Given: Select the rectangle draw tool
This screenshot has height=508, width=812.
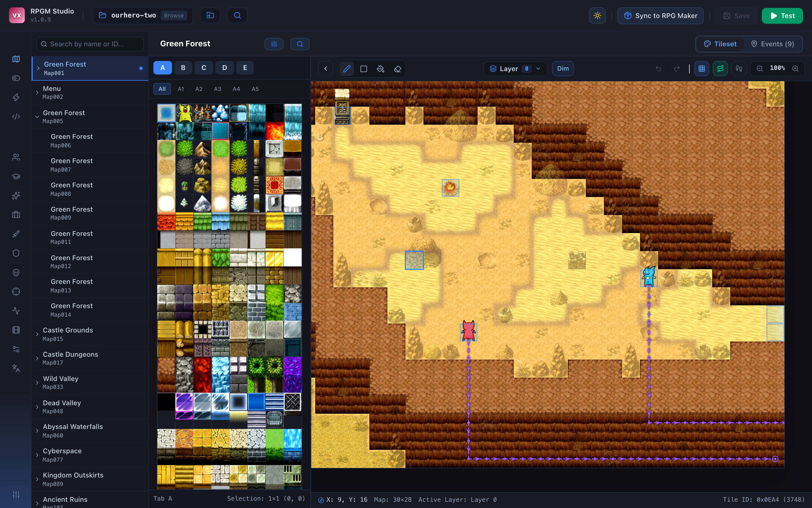Looking at the screenshot, I should 363,69.
